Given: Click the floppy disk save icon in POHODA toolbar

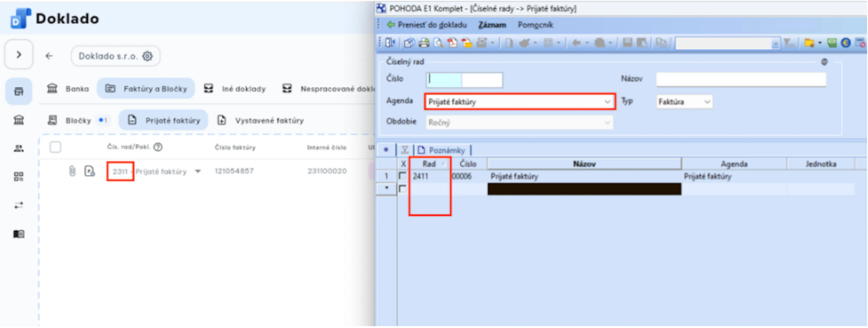Looking at the screenshot, I should pos(627,43).
